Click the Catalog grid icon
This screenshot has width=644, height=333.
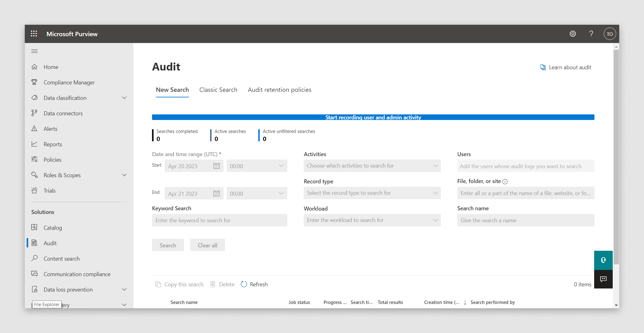[x=34, y=228]
